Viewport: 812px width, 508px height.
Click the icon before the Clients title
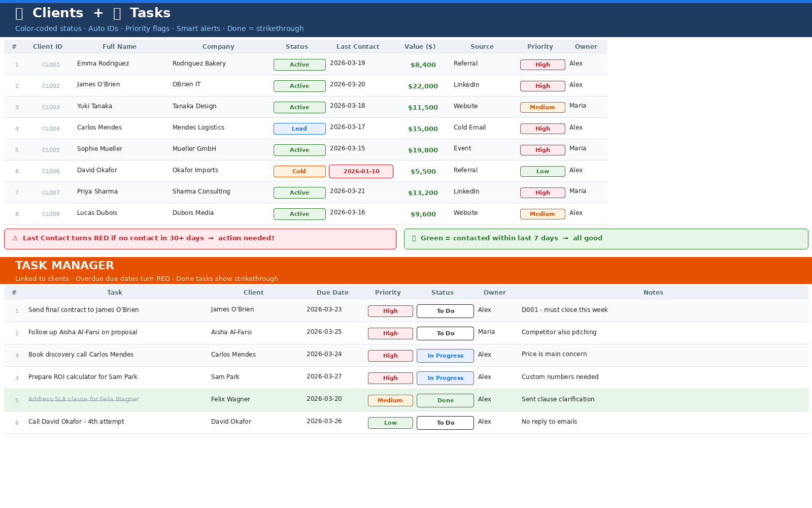click(19, 14)
